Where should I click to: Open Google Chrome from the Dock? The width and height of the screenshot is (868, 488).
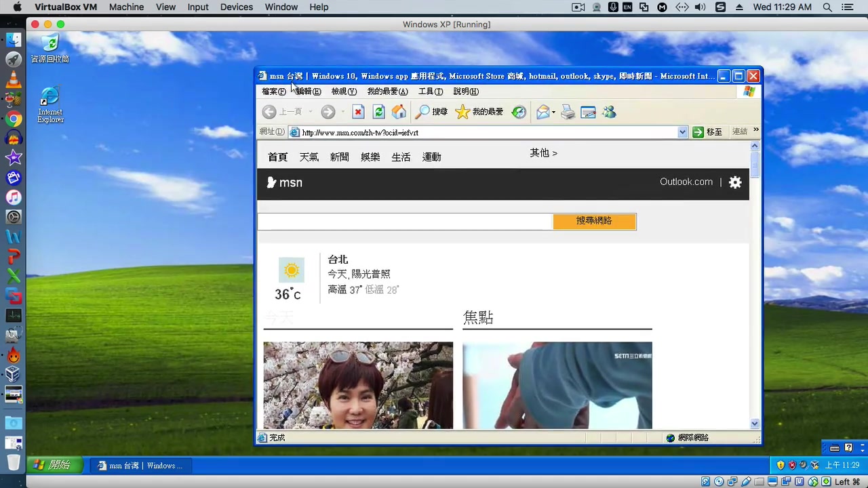14,119
